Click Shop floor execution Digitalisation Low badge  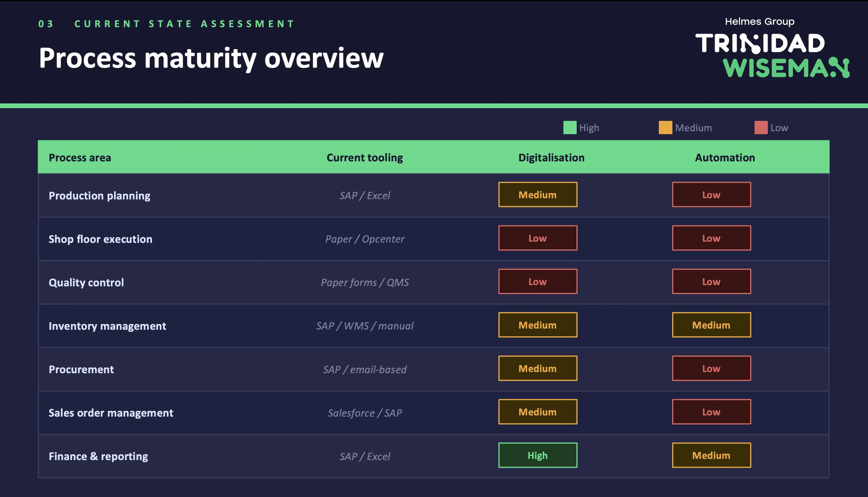538,238
